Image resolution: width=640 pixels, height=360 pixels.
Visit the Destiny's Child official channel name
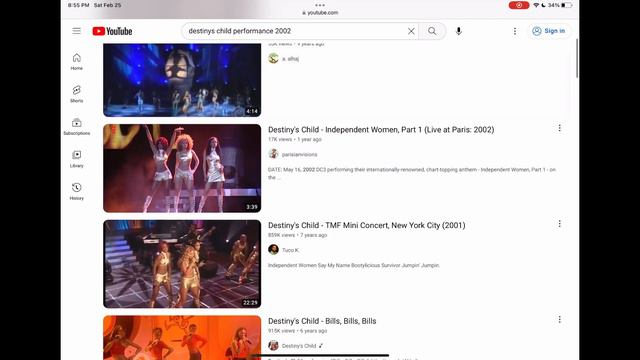pos(299,346)
